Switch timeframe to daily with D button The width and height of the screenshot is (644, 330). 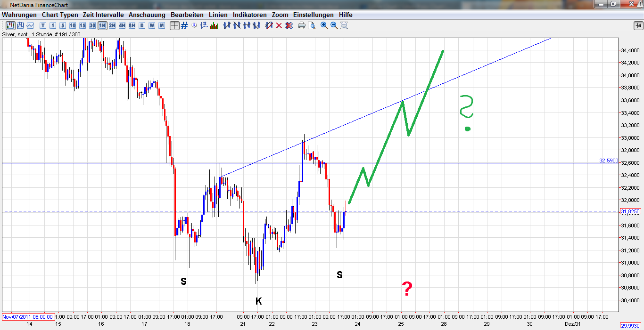[141, 26]
